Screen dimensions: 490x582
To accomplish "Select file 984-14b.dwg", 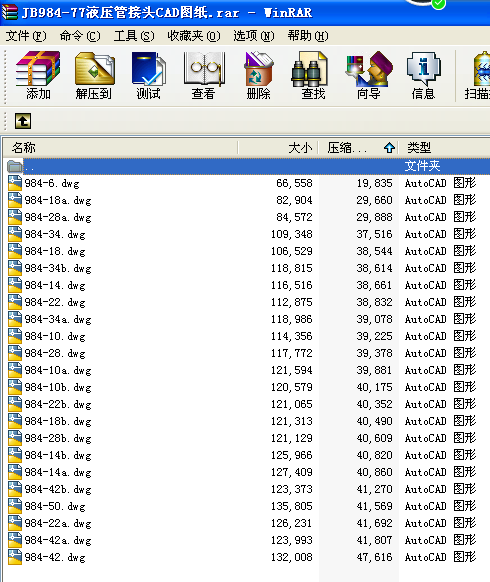I will (58, 455).
